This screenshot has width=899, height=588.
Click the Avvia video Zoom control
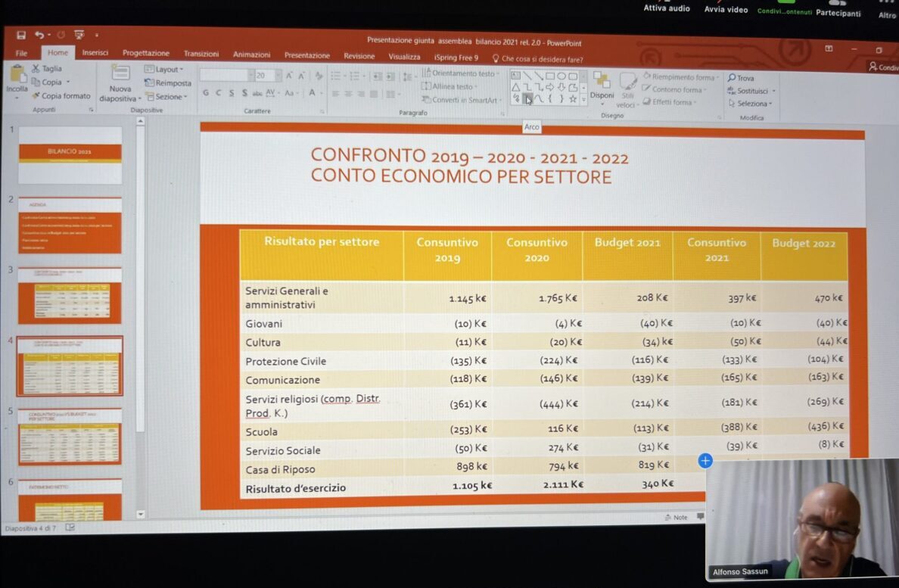(726, 9)
